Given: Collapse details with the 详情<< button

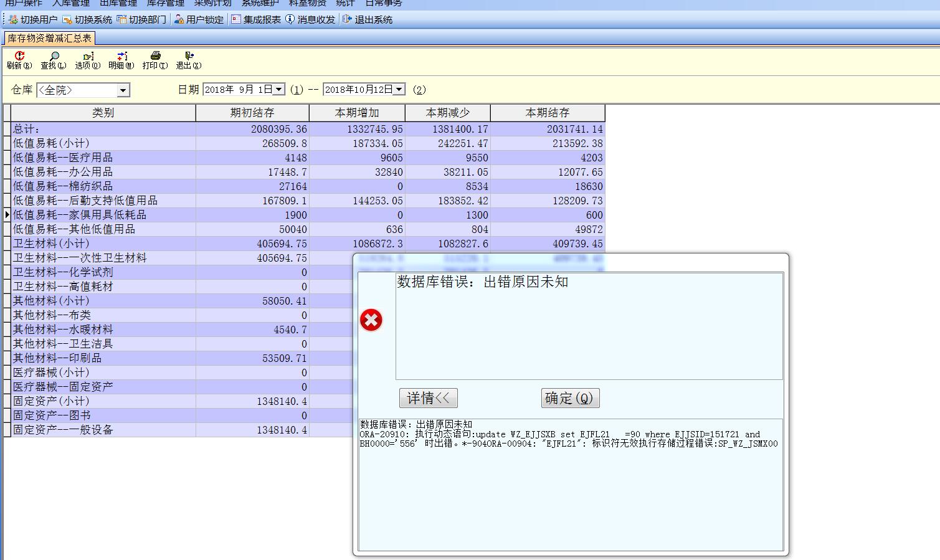Looking at the screenshot, I should [x=429, y=398].
